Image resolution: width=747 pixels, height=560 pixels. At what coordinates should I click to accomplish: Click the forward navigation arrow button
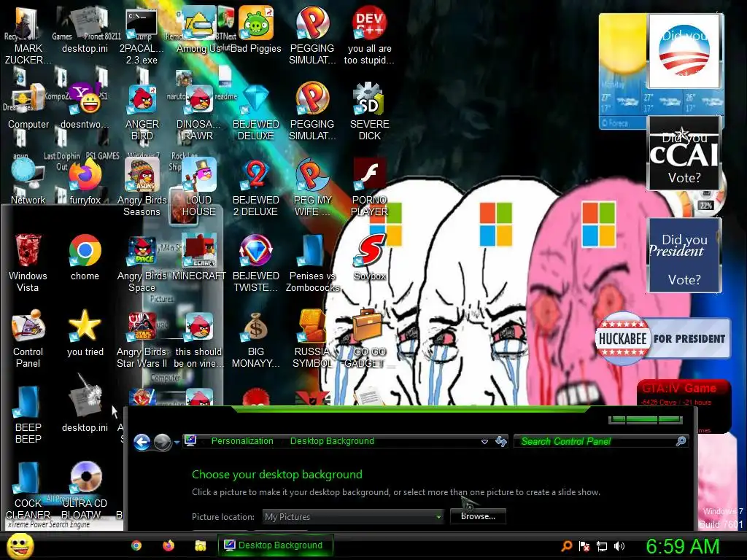pos(163,442)
